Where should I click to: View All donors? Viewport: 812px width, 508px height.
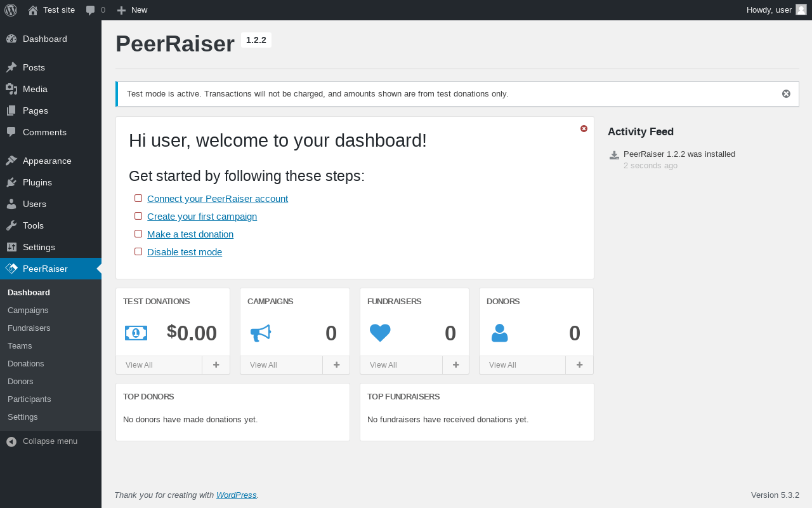pyautogui.click(x=502, y=365)
